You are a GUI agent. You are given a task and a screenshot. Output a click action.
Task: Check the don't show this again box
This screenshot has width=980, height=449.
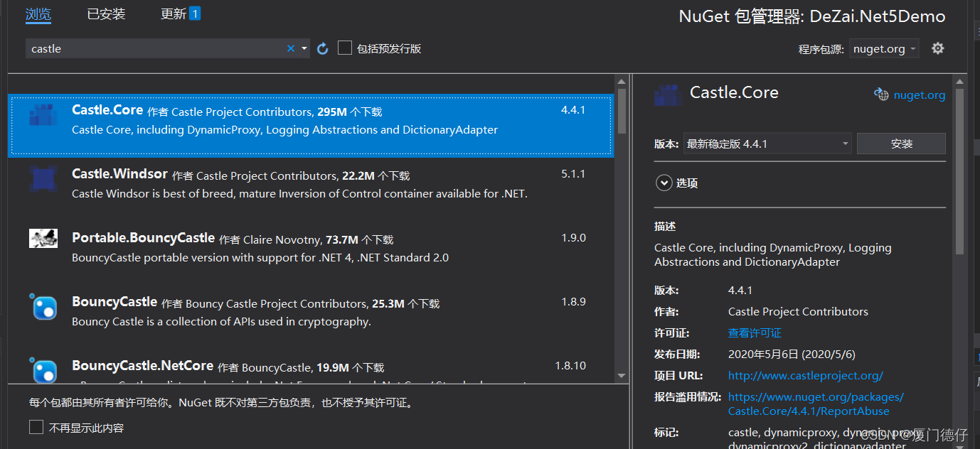point(36,427)
